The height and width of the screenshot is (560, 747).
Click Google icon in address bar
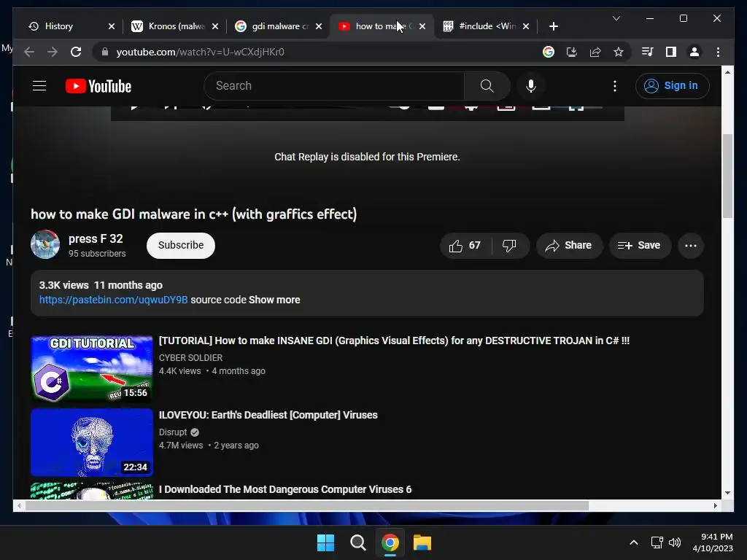click(549, 52)
